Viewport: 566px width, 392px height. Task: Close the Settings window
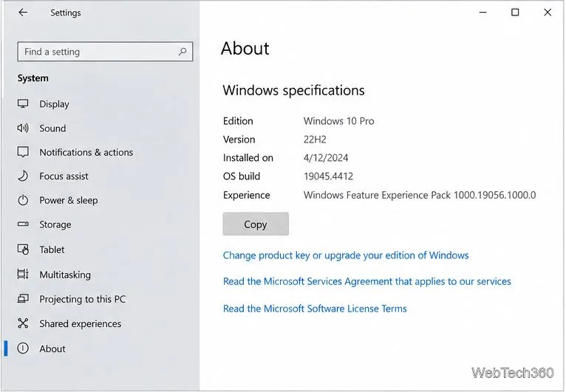(x=548, y=13)
